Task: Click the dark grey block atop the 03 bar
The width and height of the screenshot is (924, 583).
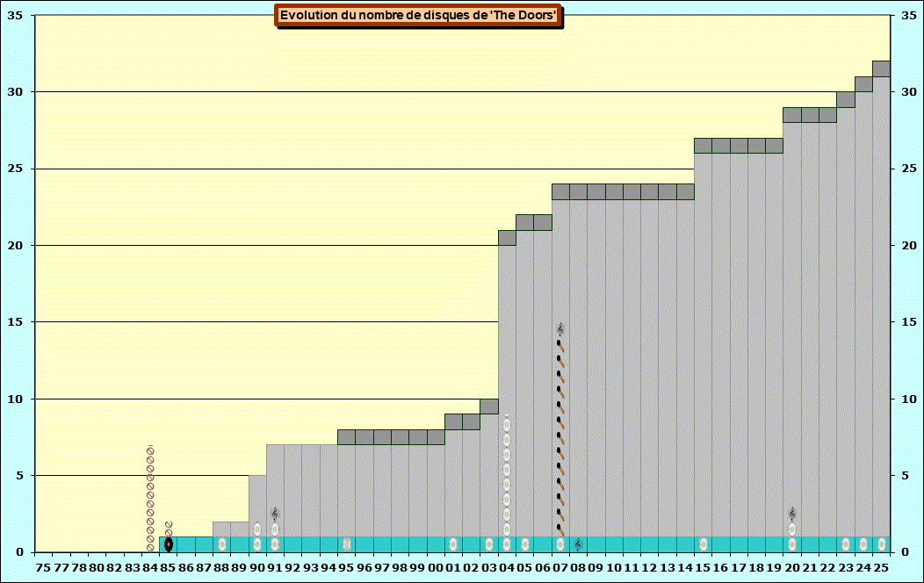Action: pos(489,407)
